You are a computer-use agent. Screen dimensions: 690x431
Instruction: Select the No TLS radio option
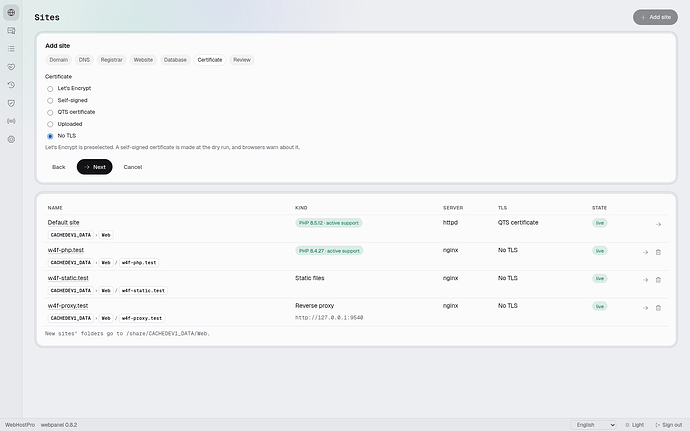[x=50, y=136]
